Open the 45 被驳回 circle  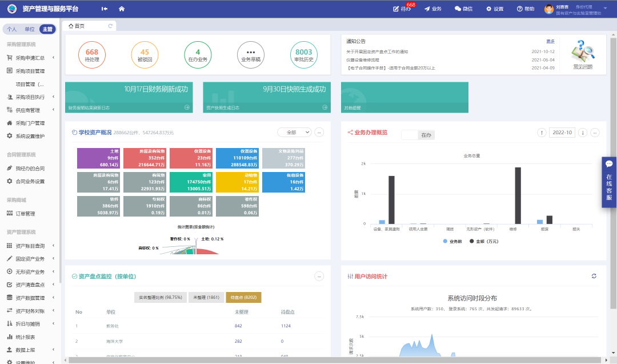point(145,55)
